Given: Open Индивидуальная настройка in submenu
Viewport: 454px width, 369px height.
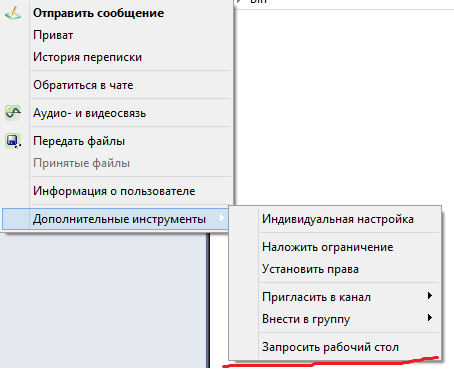Looking at the screenshot, I should pos(335,219).
